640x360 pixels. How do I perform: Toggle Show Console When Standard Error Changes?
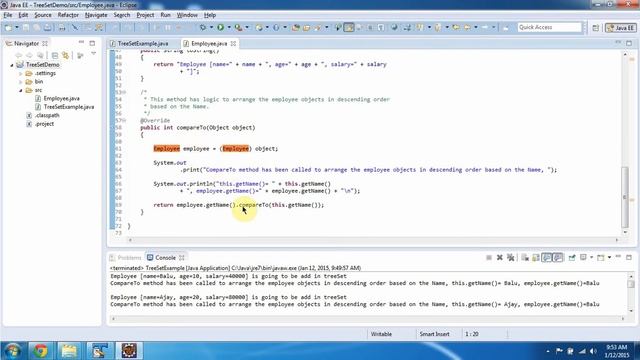coord(558,258)
